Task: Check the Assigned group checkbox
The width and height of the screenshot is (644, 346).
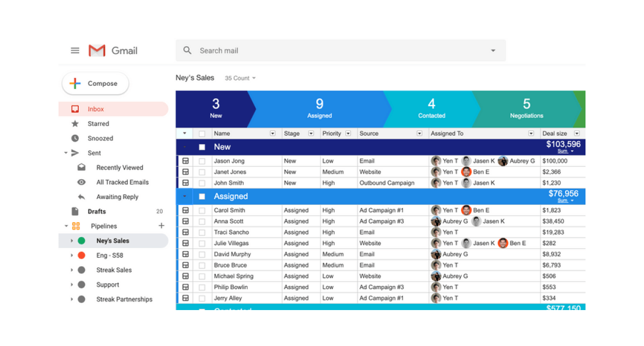Action: click(202, 196)
